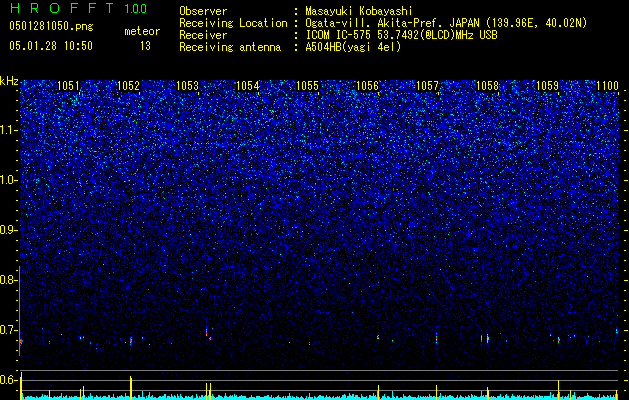Click the 0.7 kHz frequency label
The width and height of the screenshot is (629, 400).
tap(7, 330)
